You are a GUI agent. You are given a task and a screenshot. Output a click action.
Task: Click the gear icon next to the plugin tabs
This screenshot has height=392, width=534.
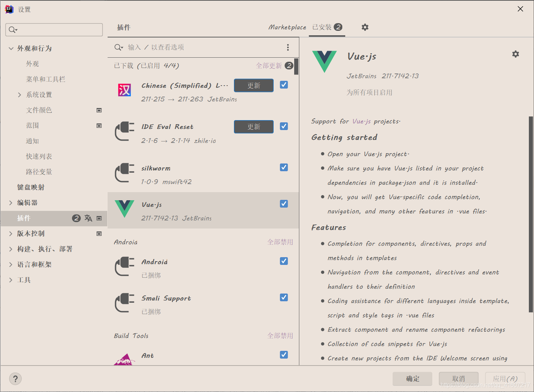[365, 27]
